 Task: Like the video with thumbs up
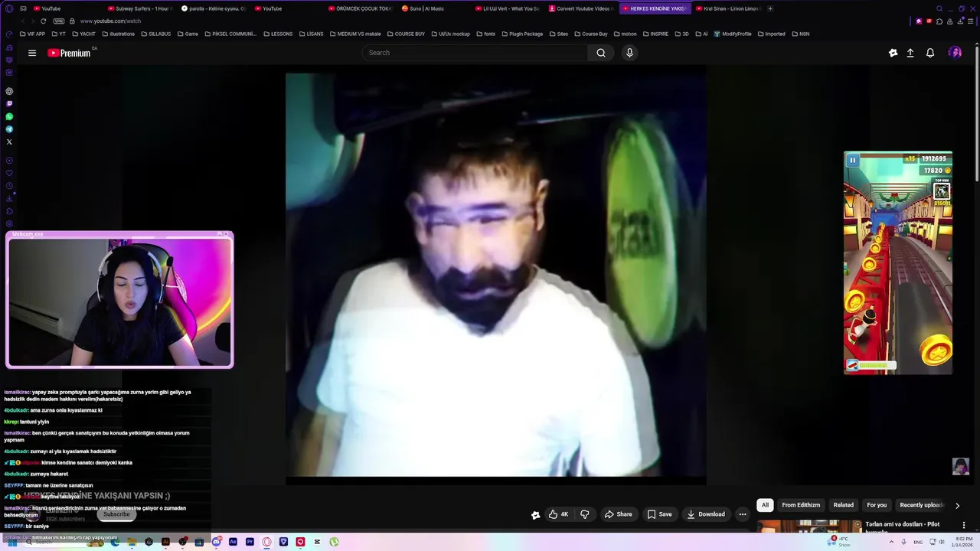558,514
